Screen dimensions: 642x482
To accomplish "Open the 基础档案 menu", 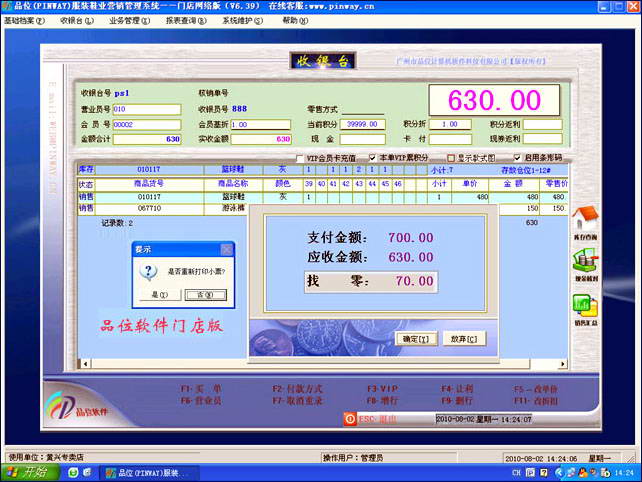I will (x=24, y=20).
